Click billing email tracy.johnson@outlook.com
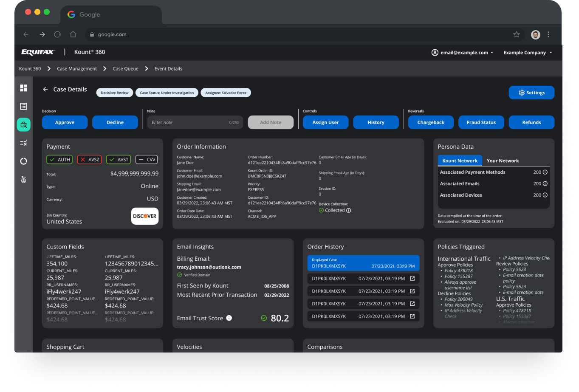 pos(209,267)
